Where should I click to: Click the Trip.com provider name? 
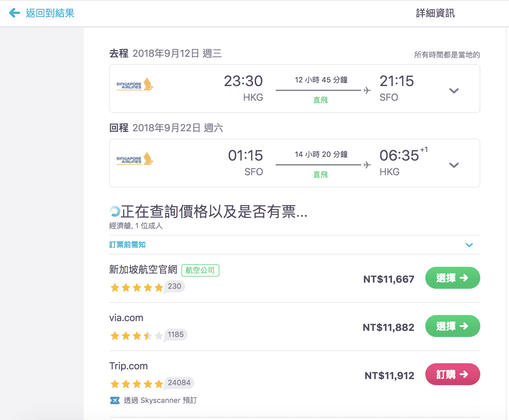click(x=128, y=366)
